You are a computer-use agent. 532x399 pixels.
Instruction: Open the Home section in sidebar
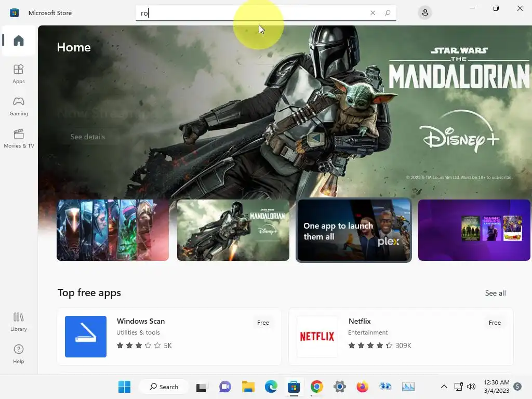[x=19, y=41]
